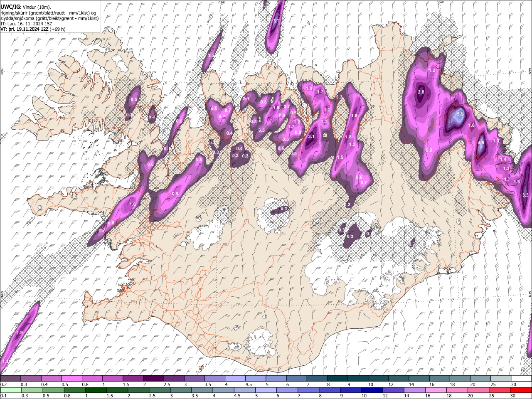This screenshot has width=532, height=399.
Task: Click the 15W longitude label at the top
Action: (x=440, y=2)
